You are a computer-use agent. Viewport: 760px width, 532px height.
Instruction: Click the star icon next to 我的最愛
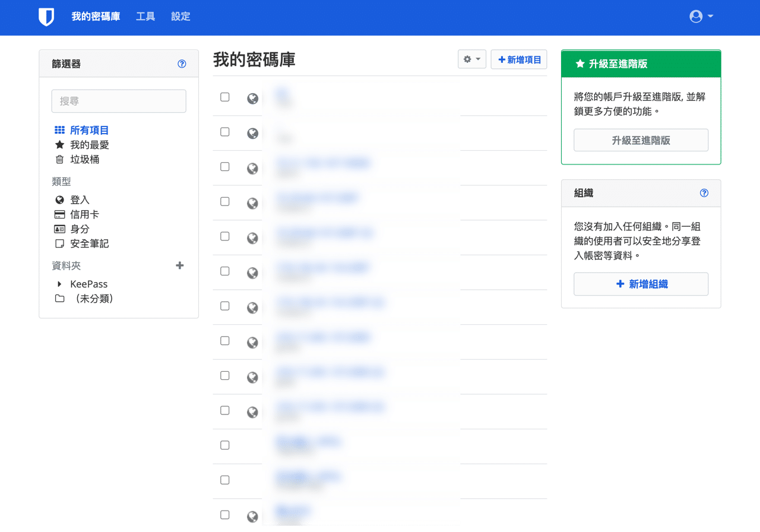tap(59, 145)
